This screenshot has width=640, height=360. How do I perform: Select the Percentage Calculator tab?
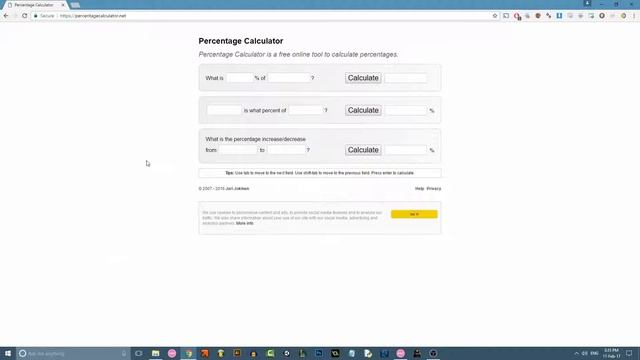tap(34, 5)
